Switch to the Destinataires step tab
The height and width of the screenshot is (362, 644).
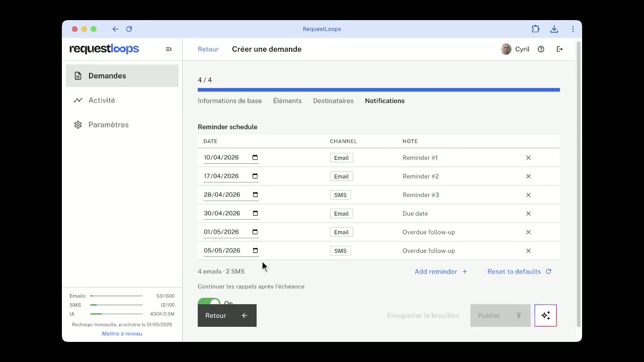click(333, 101)
